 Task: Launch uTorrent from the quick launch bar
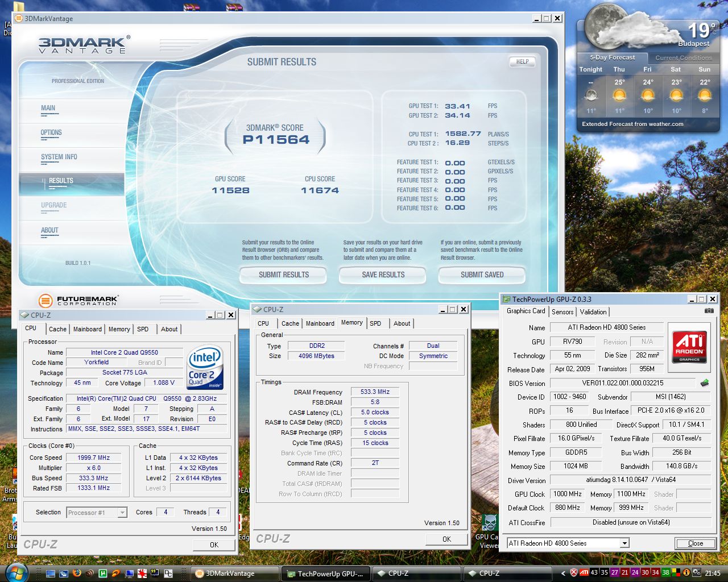103,573
